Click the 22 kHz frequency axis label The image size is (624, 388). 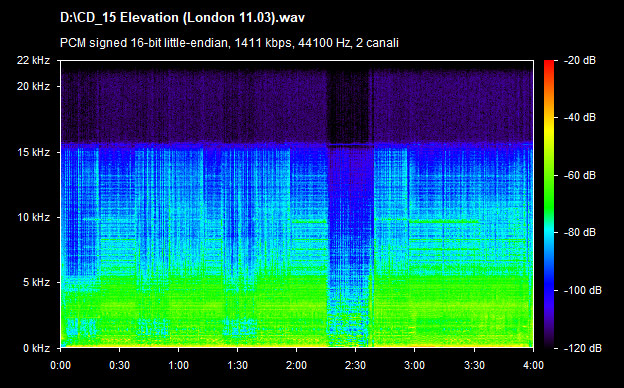[x=33, y=60]
